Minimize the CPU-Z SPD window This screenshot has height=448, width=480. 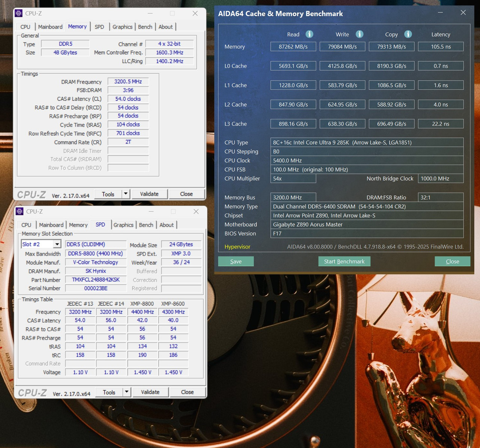click(151, 211)
